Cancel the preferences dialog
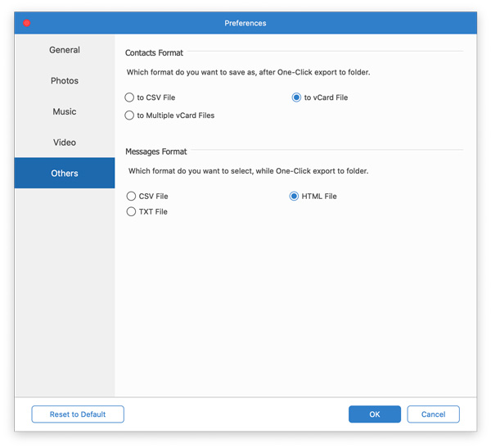The height and width of the screenshot is (448, 491). click(x=433, y=414)
